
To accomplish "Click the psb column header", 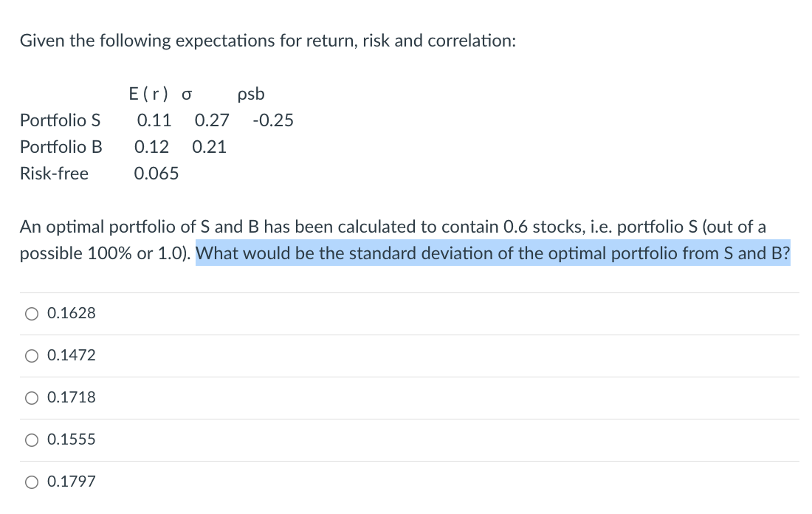I will point(250,94).
